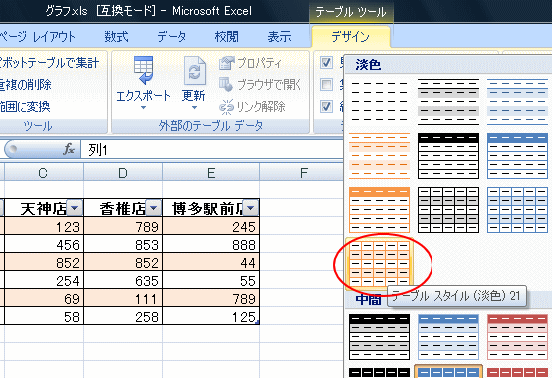The image size is (552, 378).
Task: Apply the plain no-color light table style
Action: [380, 102]
